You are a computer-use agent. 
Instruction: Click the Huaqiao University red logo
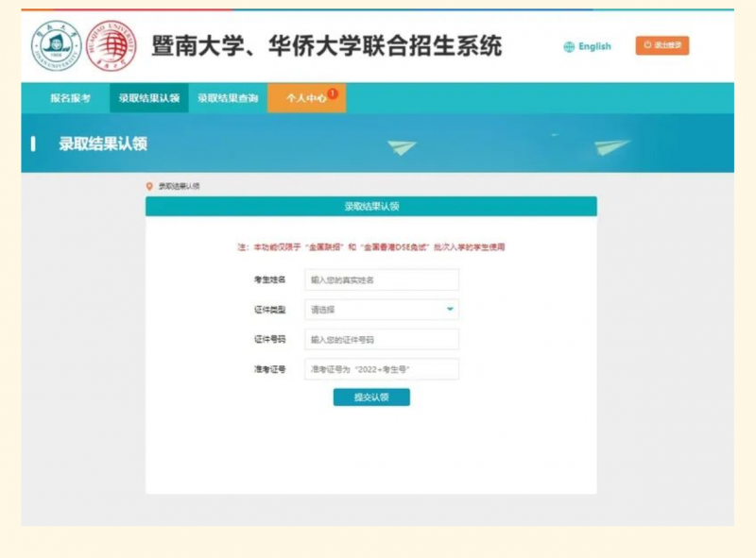pos(111,45)
